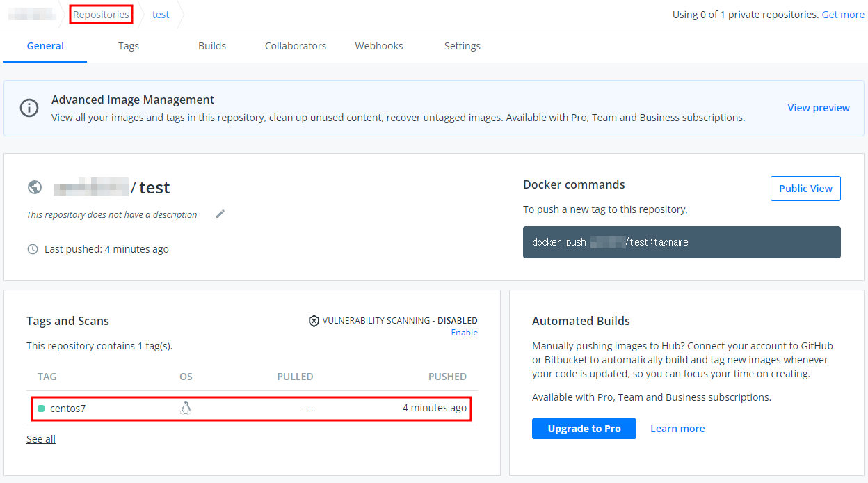Click 'This repository does not have a description'
Screen dimensions: 868x483
(x=112, y=214)
